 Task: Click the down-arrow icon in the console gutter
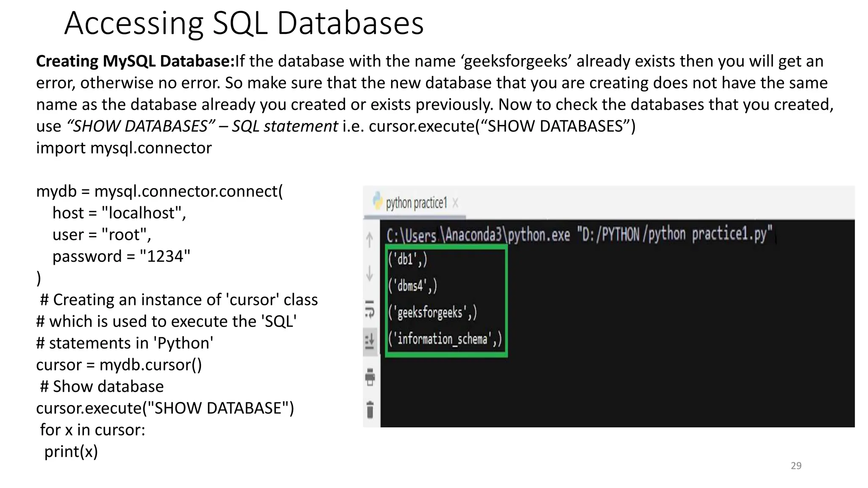click(370, 273)
